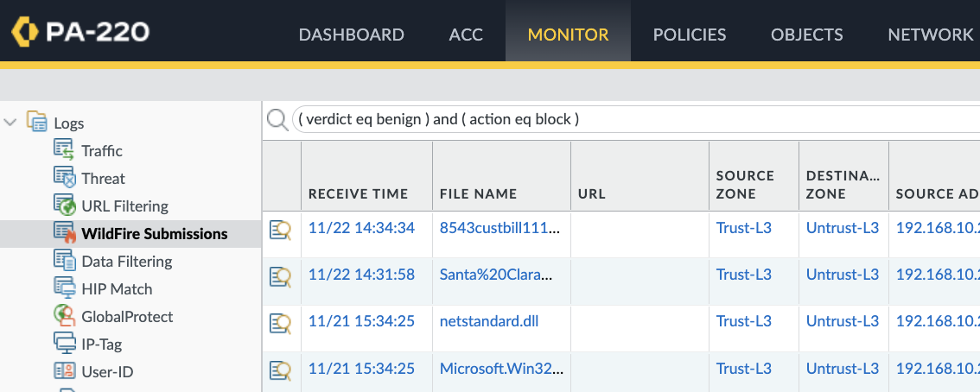The height and width of the screenshot is (392, 980).
Task: Click file name netstandard.dll
Action: (x=489, y=321)
